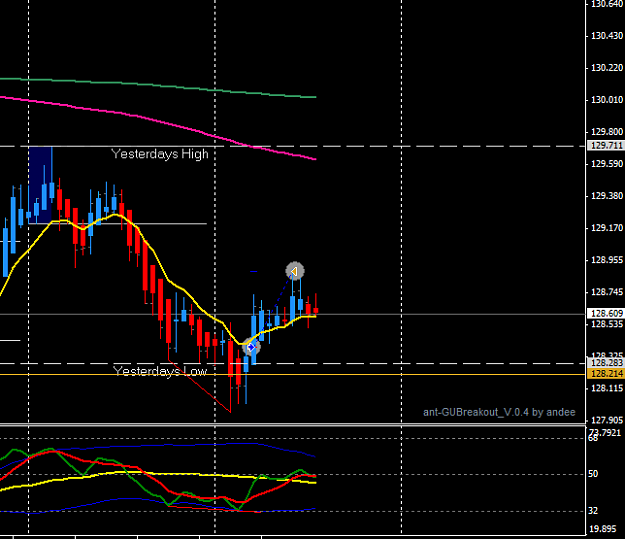Click the 129.590 price scale label
The height and width of the screenshot is (539, 625).
(606, 164)
